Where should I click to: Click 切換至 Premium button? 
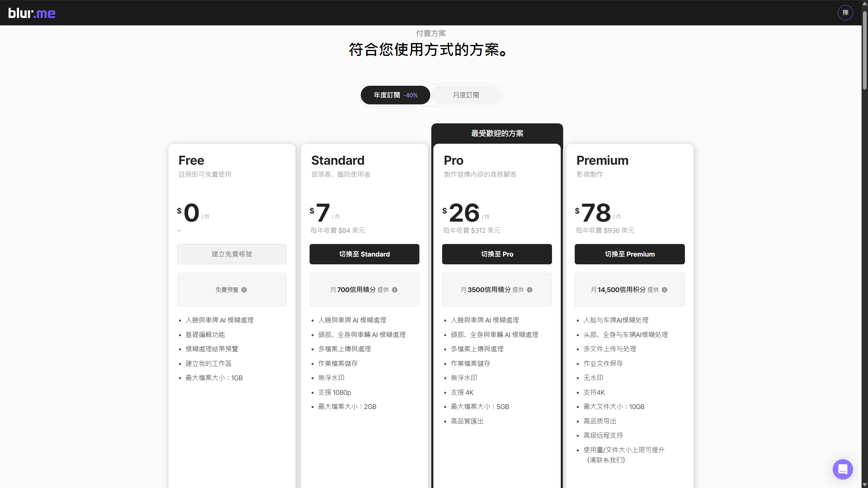[x=630, y=254]
